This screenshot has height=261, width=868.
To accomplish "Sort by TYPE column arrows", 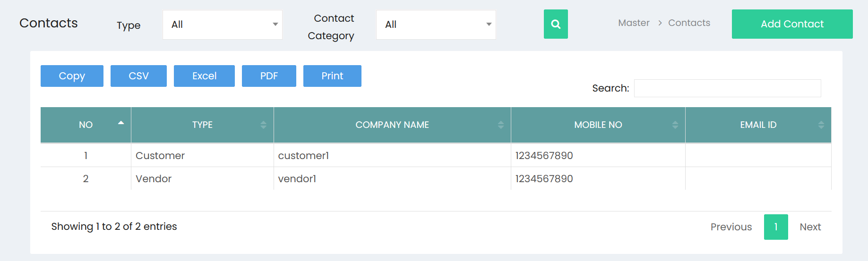I will click(x=264, y=125).
